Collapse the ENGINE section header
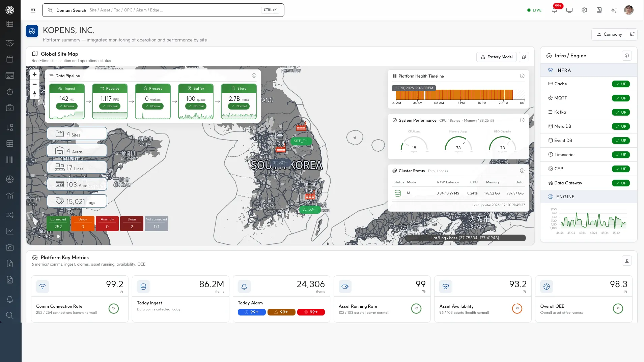Screen dimensions: 644x362 click(589, 197)
